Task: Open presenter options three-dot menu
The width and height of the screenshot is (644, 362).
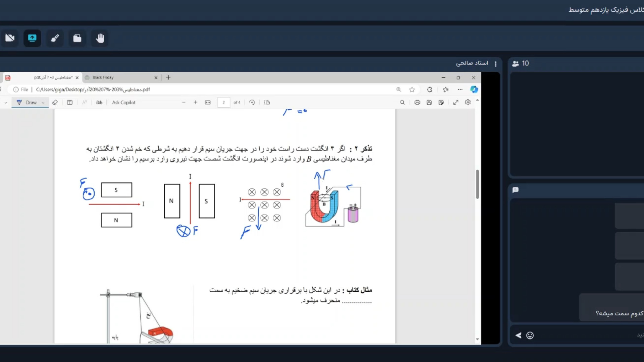Action: point(495,64)
